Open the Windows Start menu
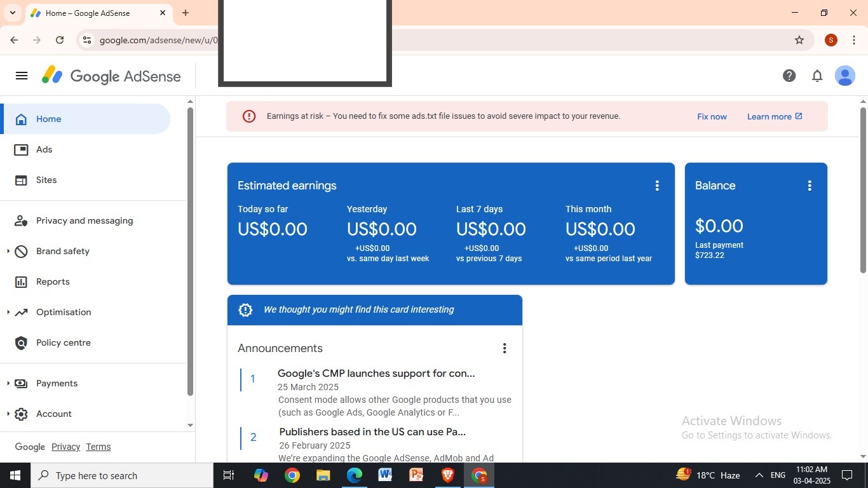 click(x=15, y=475)
